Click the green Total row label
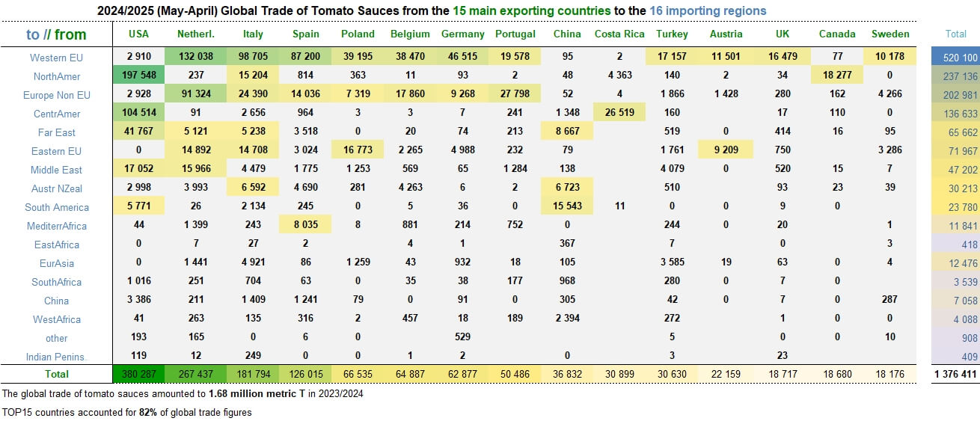 pos(57,374)
